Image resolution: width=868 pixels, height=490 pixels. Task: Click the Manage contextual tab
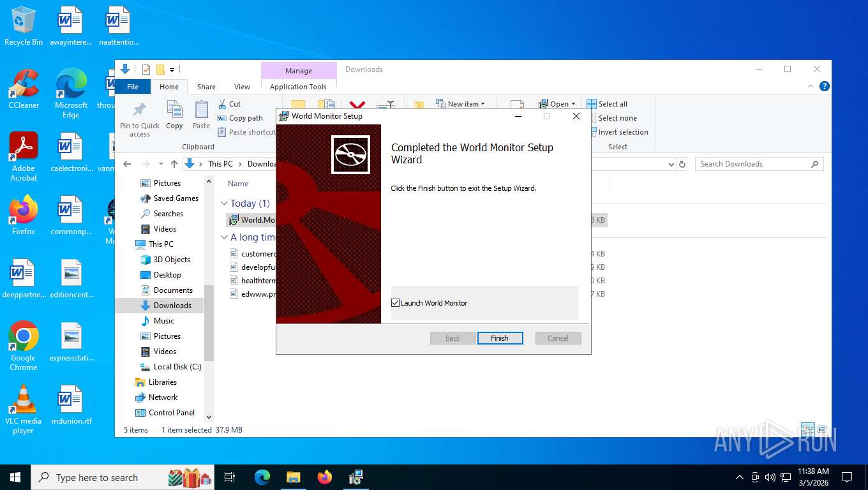298,71
